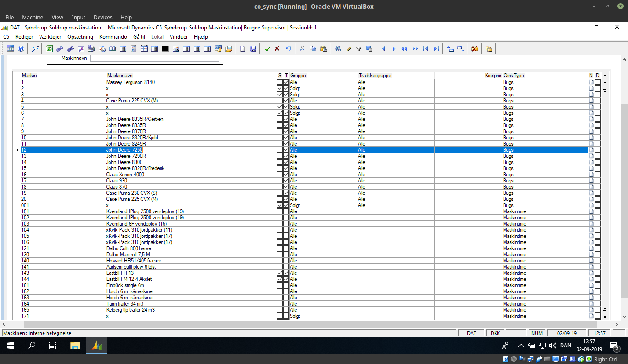
Task: Open the Gå til menu
Action: [139, 37]
